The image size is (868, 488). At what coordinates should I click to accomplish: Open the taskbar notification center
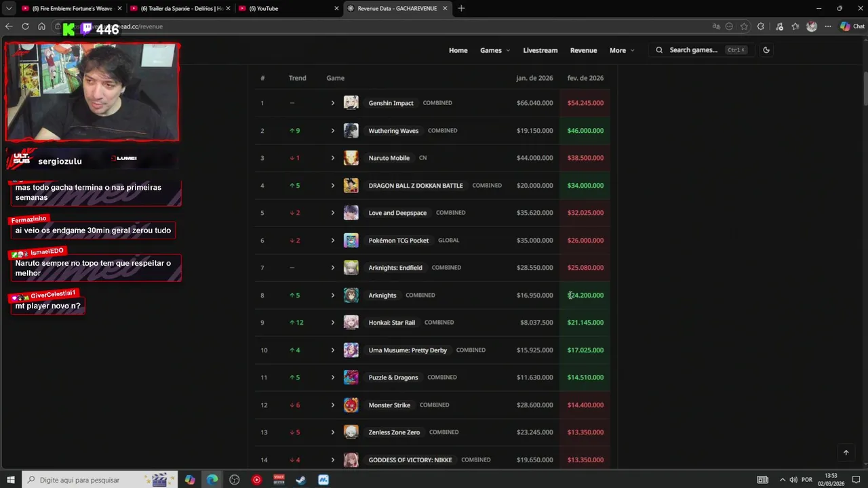856,480
